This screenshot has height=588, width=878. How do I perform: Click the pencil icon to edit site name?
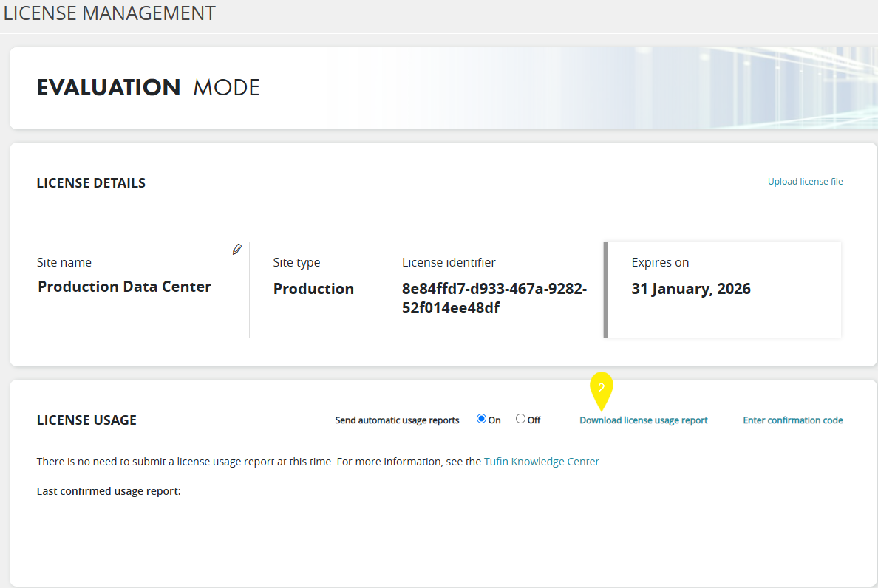click(x=236, y=250)
